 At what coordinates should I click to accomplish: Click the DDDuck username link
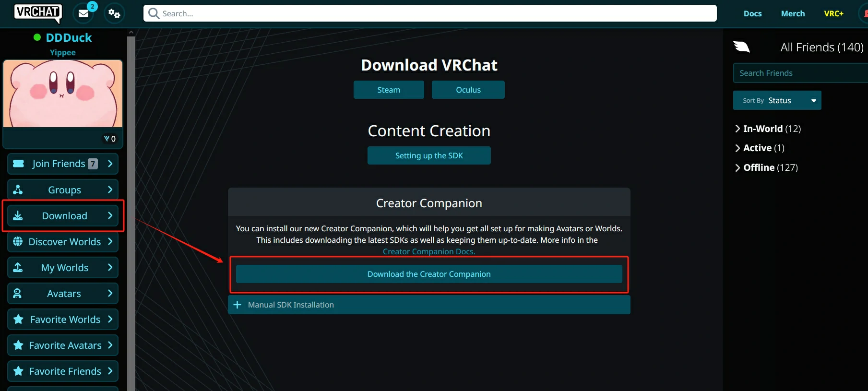(69, 37)
